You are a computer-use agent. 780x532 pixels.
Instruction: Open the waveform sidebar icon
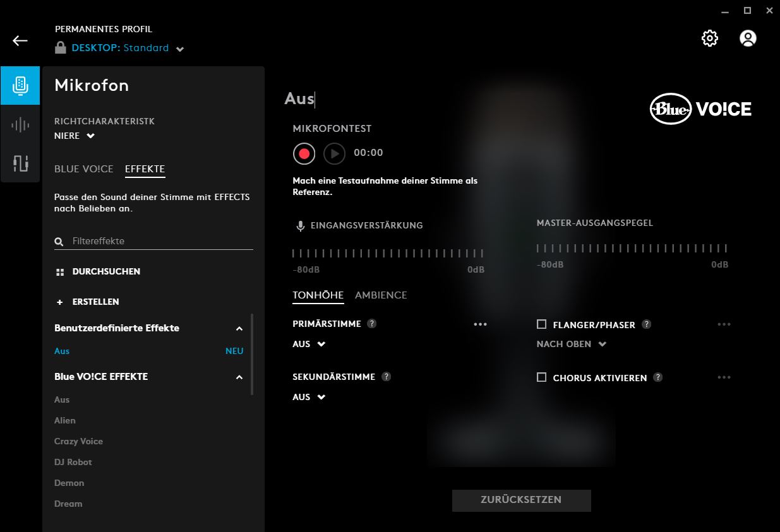[20, 125]
